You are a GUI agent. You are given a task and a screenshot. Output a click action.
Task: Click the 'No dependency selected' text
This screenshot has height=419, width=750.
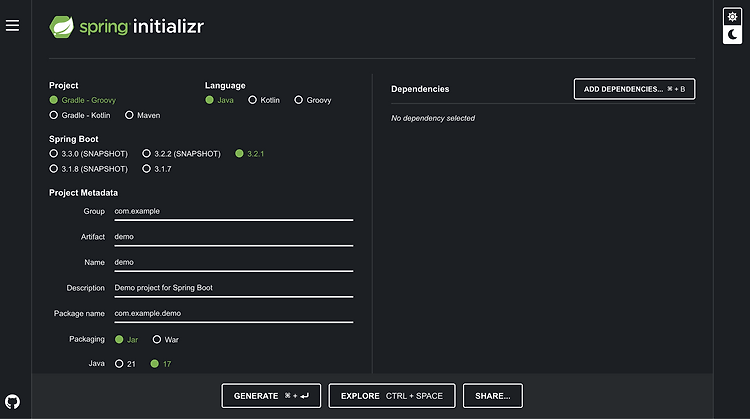coord(433,118)
